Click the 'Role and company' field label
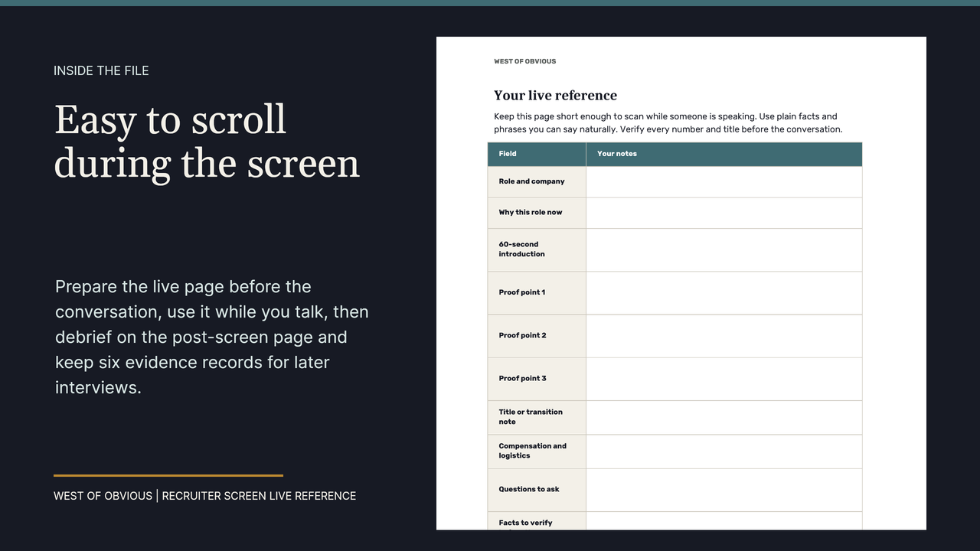The height and width of the screenshot is (551, 980). 531,181
